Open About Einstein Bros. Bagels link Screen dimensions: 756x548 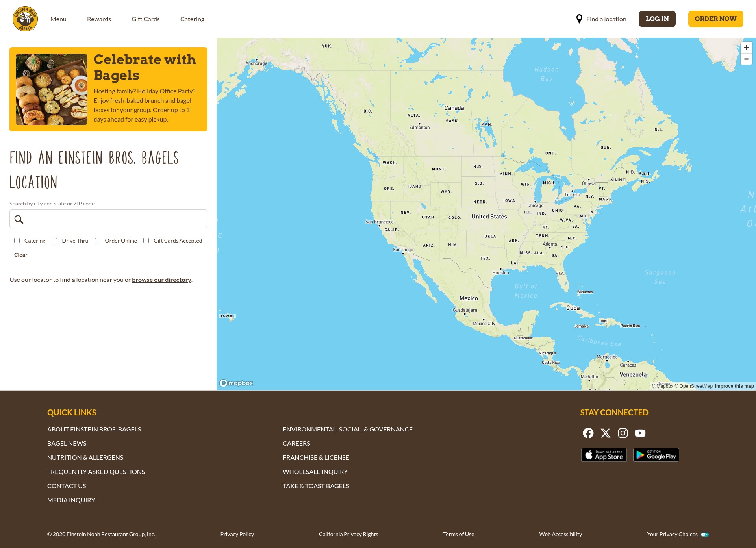(x=94, y=429)
